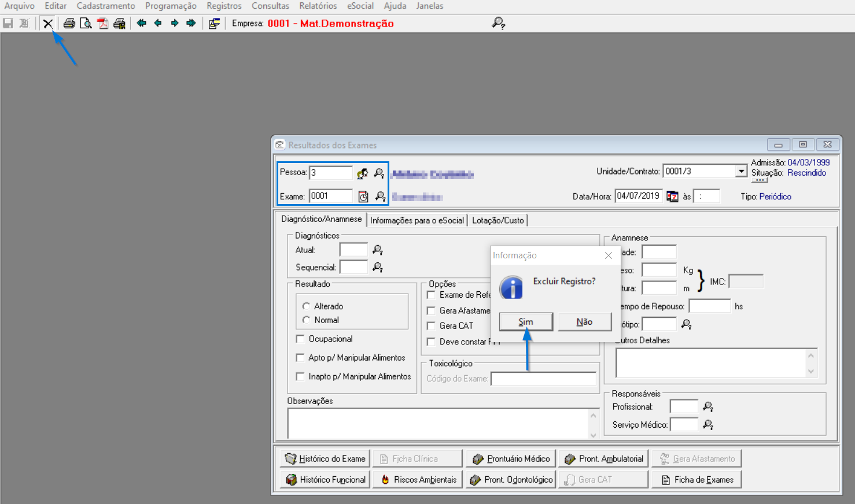Search Serviço Médico magnifier
This screenshot has width=855, height=504.
pyautogui.click(x=707, y=425)
